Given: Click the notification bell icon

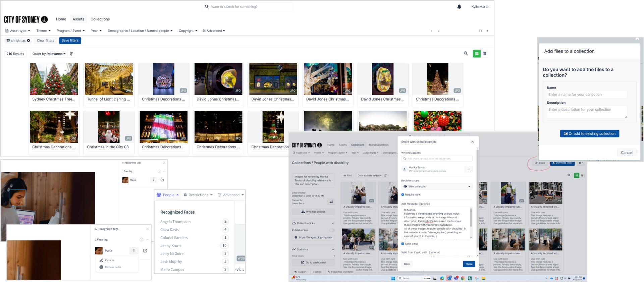Looking at the screenshot, I should tap(459, 7).
